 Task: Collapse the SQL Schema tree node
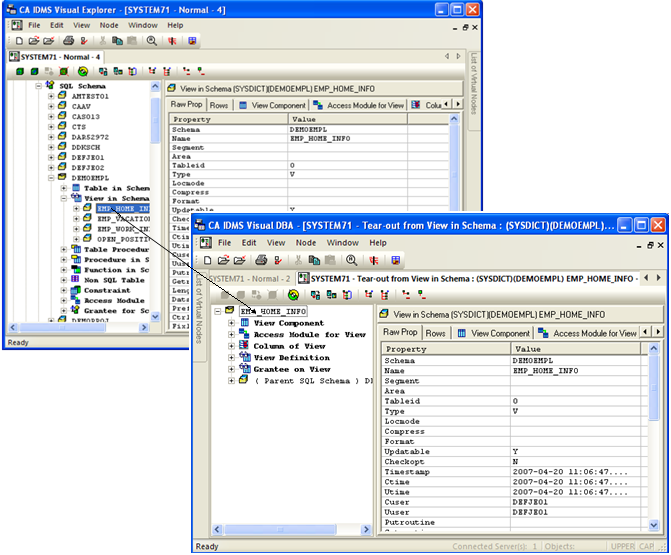(39, 86)
